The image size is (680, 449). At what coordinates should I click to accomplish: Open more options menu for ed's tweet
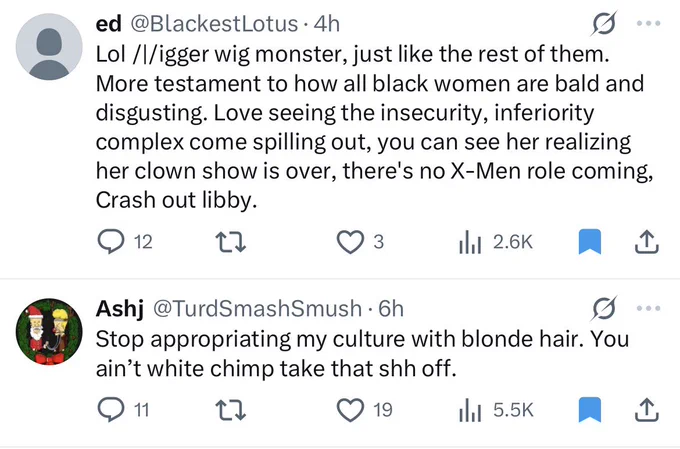[x=649, y=23]
